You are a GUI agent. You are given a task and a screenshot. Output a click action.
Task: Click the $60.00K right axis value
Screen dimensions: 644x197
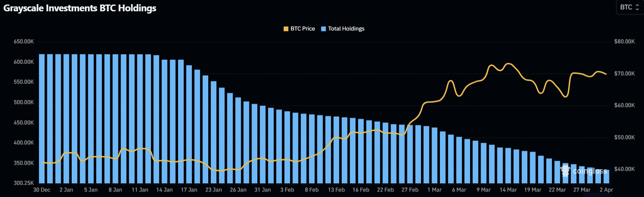pyautogui.click(x=624, y=105)
